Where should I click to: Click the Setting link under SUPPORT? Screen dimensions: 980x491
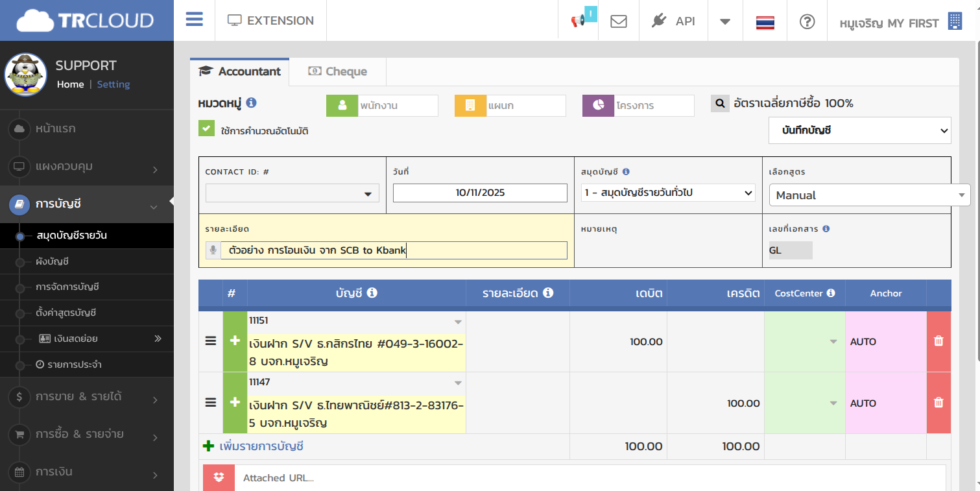114,84
